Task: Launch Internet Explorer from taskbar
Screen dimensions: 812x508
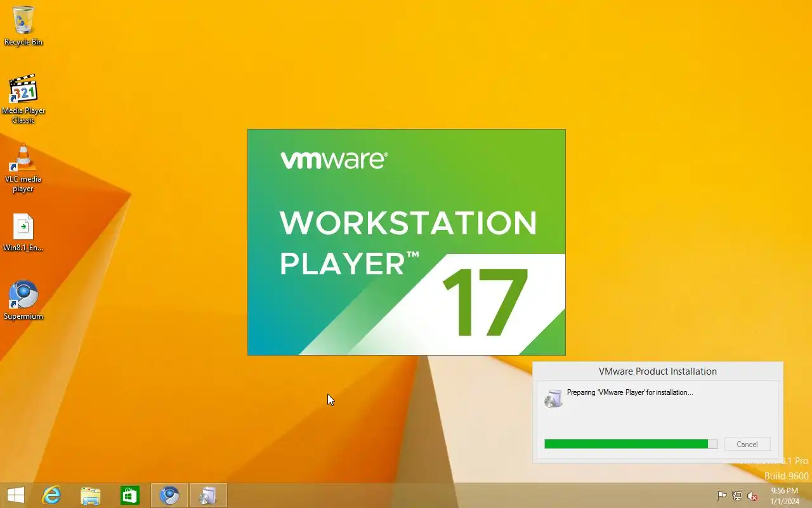Action: point(51,495)
